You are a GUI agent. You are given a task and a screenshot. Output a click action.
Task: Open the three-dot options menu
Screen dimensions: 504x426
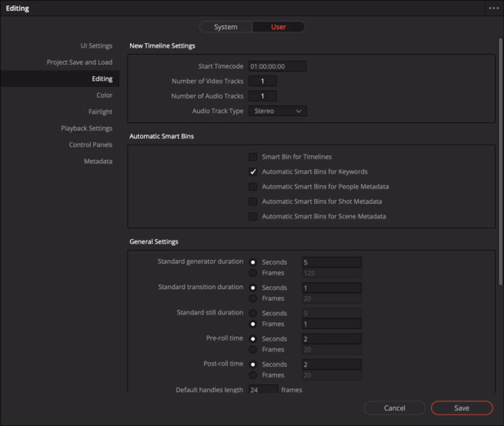pyautogui.click(x=494, y=8)
